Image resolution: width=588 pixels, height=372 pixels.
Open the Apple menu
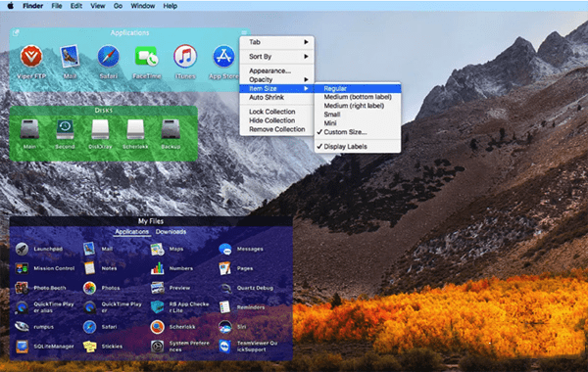(x=11, y=6)
